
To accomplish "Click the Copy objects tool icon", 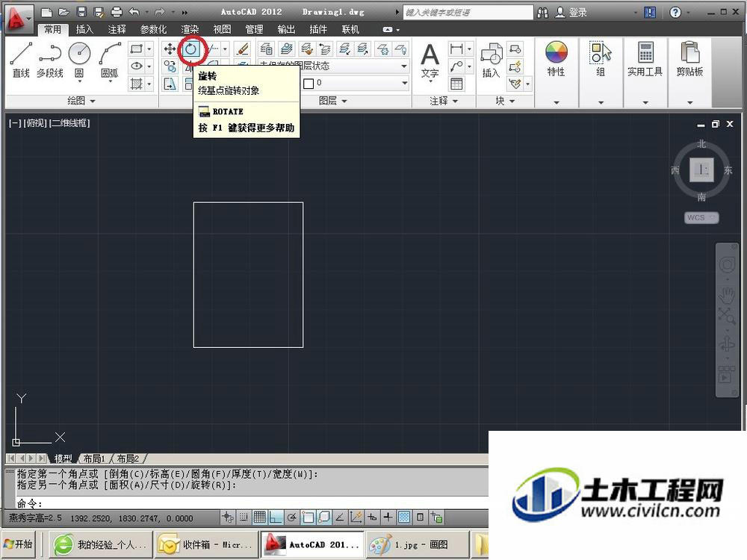I will 170,66.
